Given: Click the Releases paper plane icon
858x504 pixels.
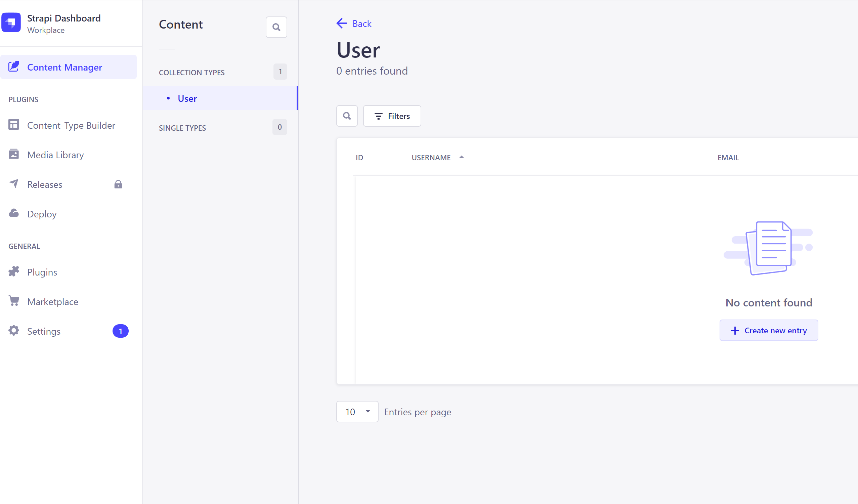Looking at the screenshot, I should click(14, 183).
